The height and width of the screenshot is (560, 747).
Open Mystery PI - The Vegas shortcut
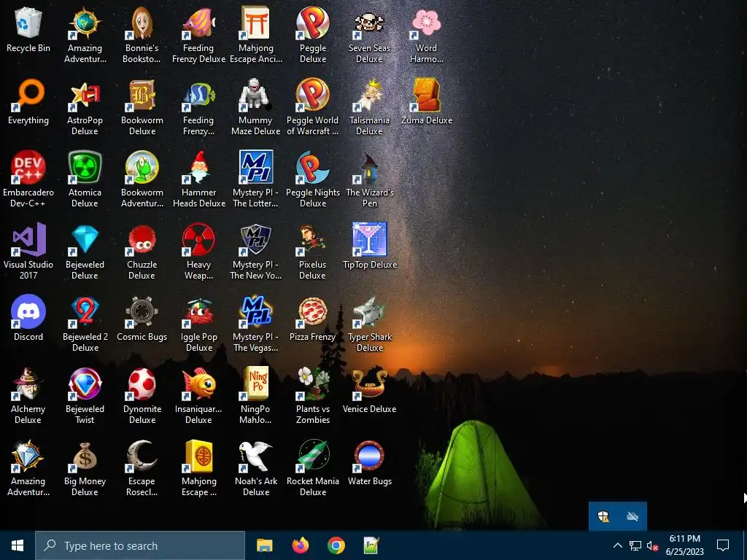coord(255,311)
